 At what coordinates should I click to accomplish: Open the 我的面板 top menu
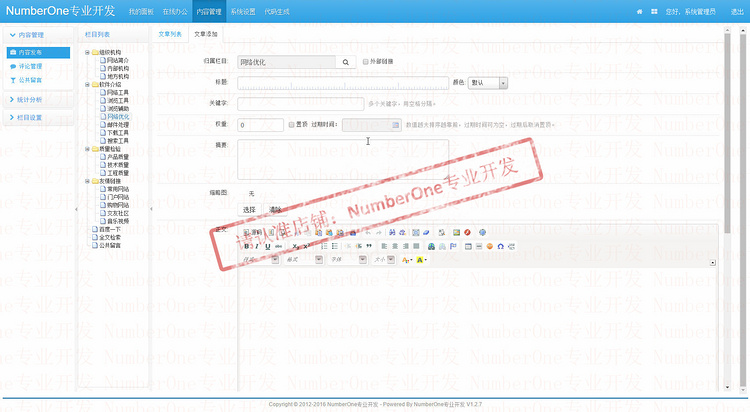click(141, 11)
